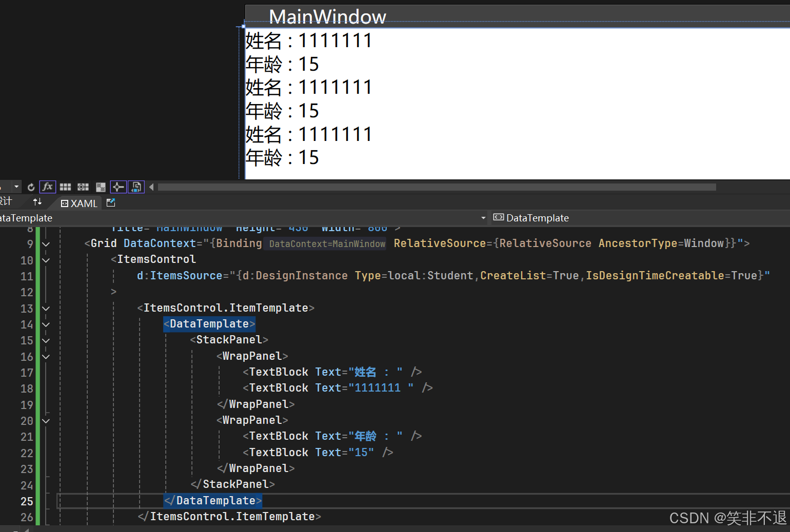Collapse the StackPanel element at line 15
The width and height of the screenshot is (790, 532).
pos(46,340)
